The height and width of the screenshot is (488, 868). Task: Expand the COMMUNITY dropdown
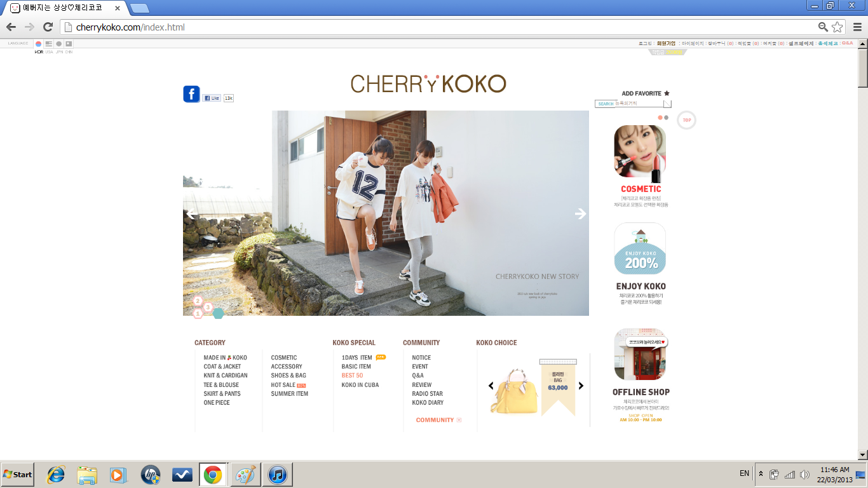click(x=435, y=420)
